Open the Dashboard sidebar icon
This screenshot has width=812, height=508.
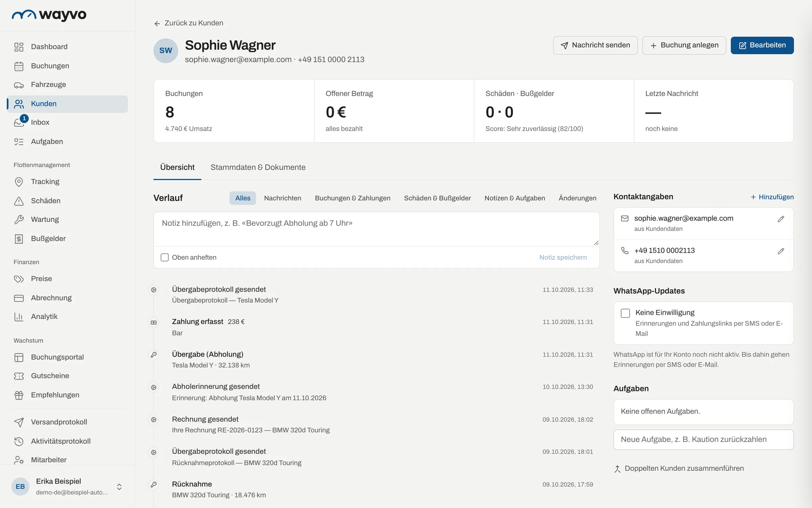click(19, 47)
